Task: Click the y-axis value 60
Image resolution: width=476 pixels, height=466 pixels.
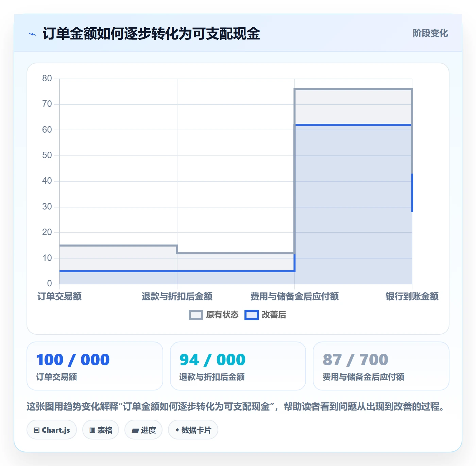Action: click(47, 130)
